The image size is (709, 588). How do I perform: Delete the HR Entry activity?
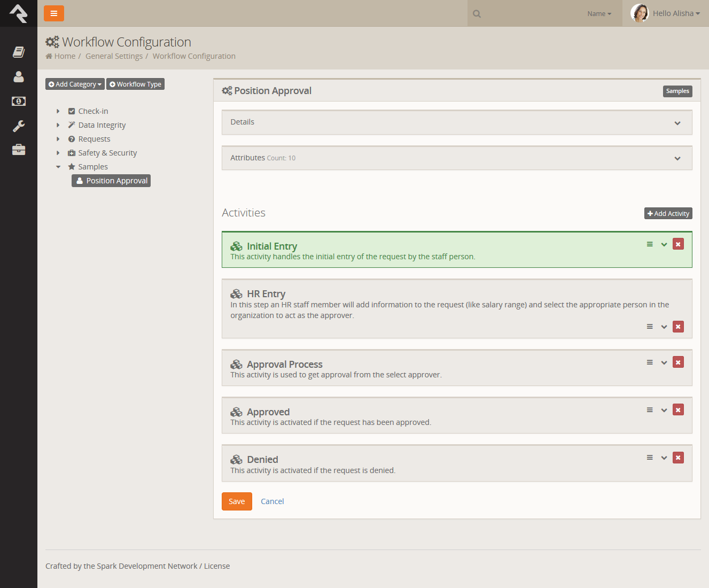point(678,327)
